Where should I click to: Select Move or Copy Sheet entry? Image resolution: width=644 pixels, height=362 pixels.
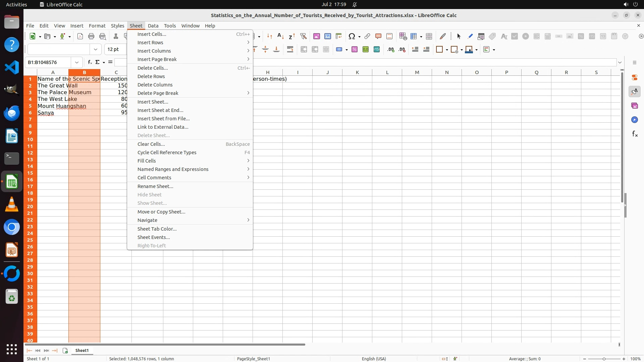point(161,212)
